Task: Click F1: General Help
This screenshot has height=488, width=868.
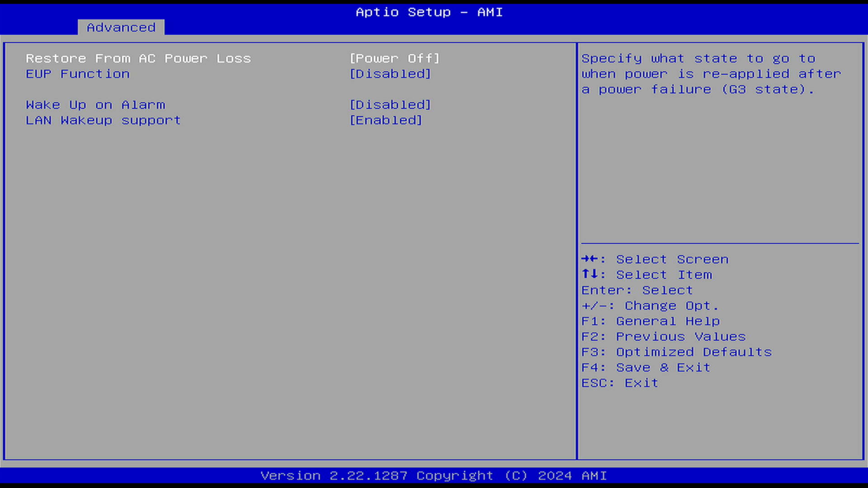Action: 650,321
